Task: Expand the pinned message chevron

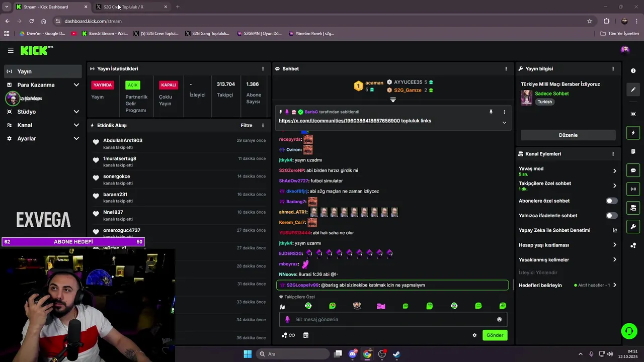Action: pyautogui.click(x=504, y=123)
